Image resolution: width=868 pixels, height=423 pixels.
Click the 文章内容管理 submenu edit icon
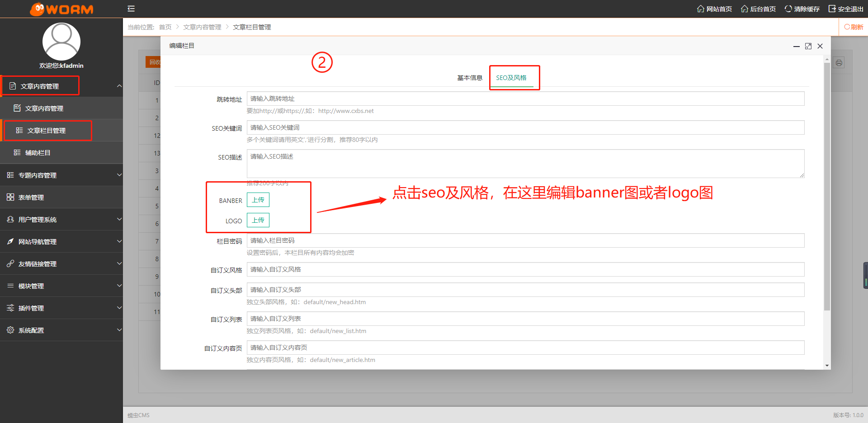tap(17, 108)
